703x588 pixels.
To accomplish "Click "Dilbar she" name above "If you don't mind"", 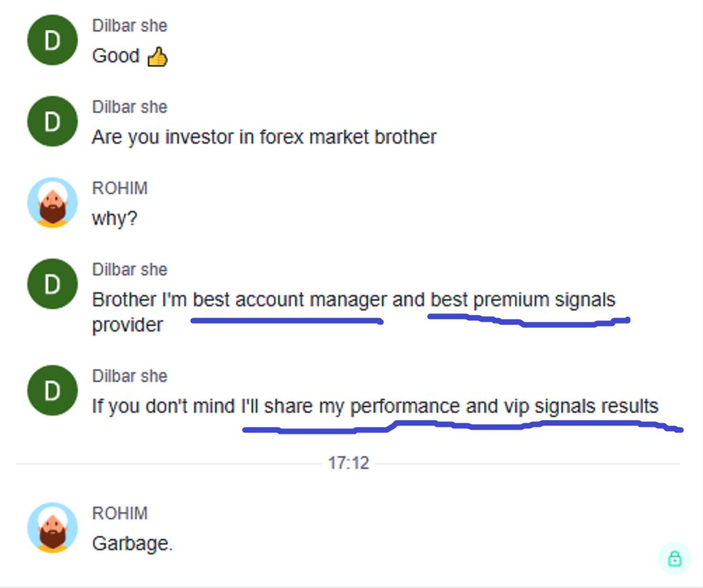I will [x=130, y=376].
